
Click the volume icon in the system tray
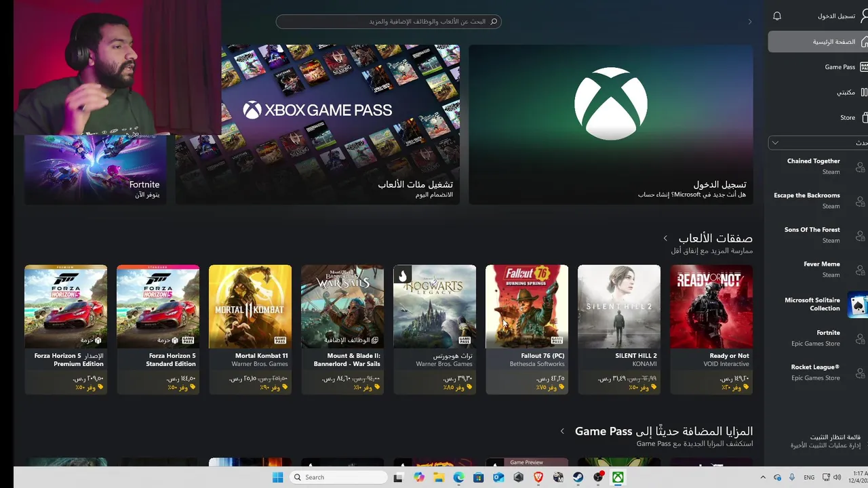[837, 477]
